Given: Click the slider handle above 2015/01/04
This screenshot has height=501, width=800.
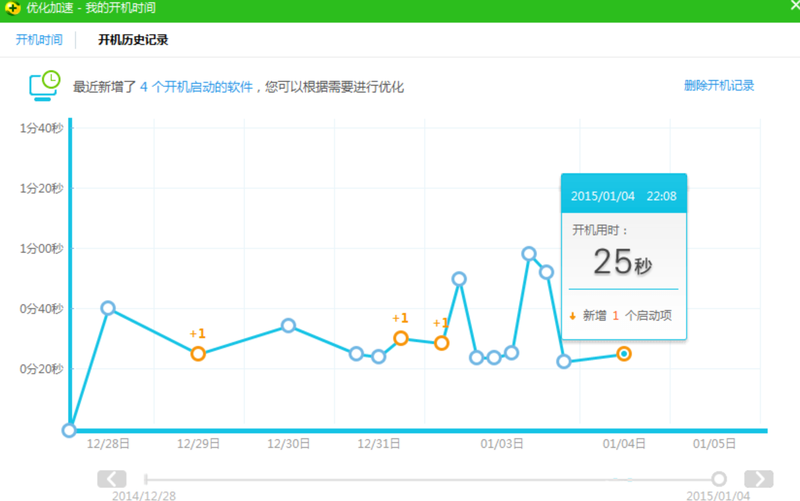Looking at the screenshot, I should coord(719,479).
